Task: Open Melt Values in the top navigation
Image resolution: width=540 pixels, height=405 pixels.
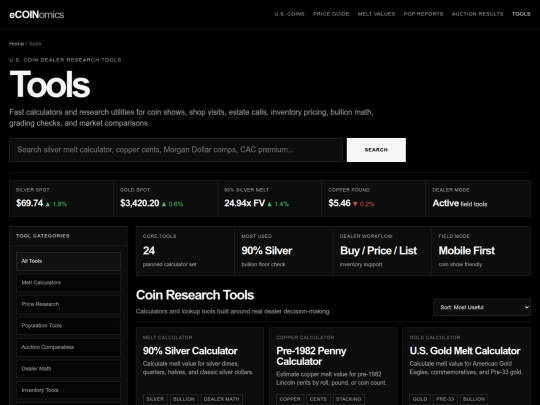Action: pyautogui.click(x=376, y=14)
